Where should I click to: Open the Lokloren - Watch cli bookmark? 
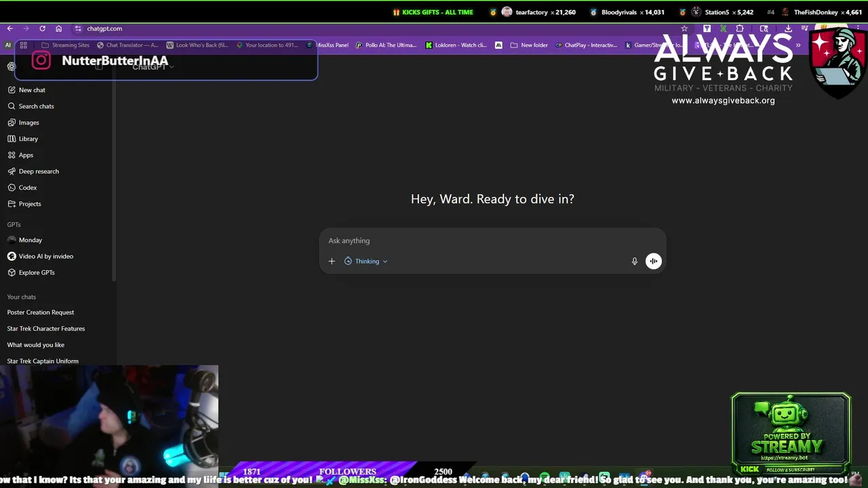click(x=456, y=45)
